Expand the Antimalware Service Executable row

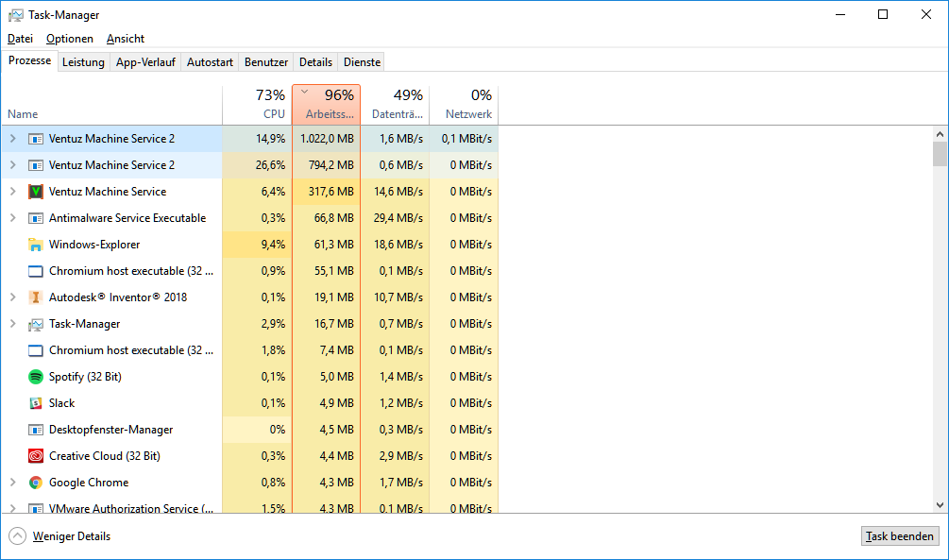(x=12, y=218)
